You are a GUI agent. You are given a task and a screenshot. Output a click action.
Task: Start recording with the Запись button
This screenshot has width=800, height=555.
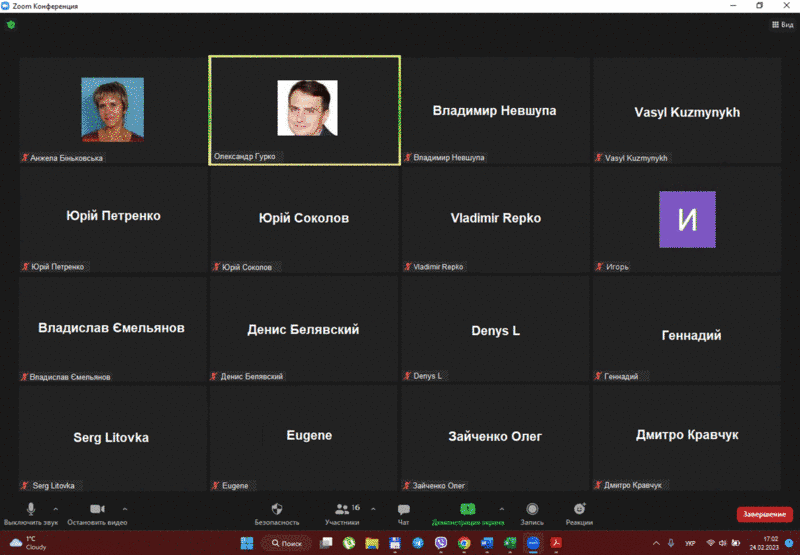tap(532, 509)
